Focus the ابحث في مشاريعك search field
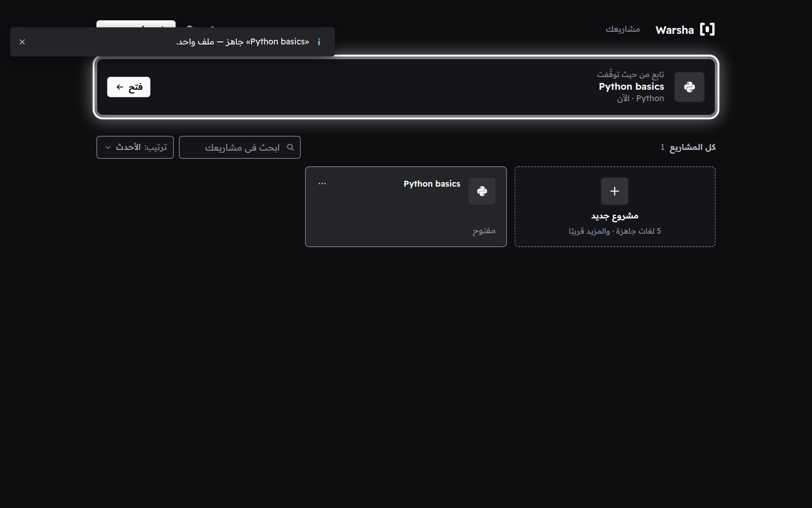The image size is (812, 508). (x=240, y=147)
